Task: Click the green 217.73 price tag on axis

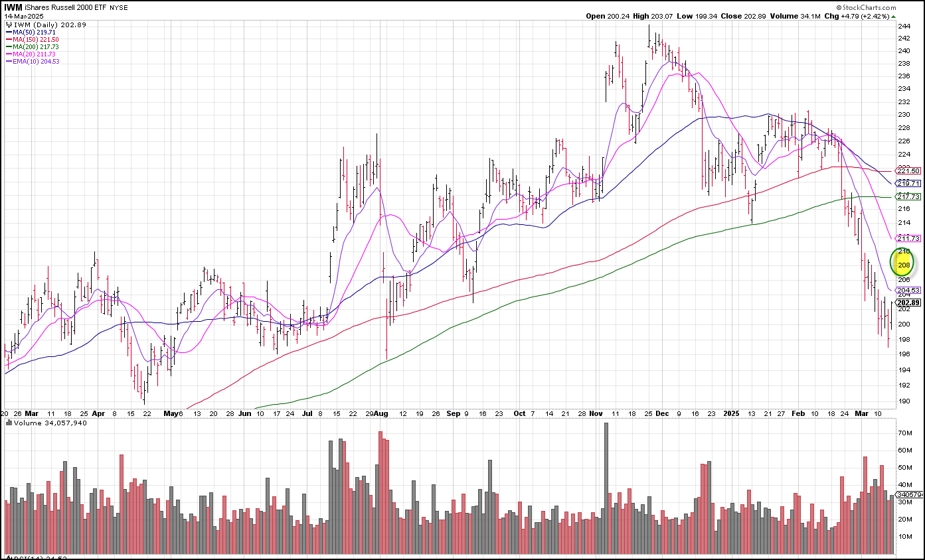Action: tap(907, 196)
